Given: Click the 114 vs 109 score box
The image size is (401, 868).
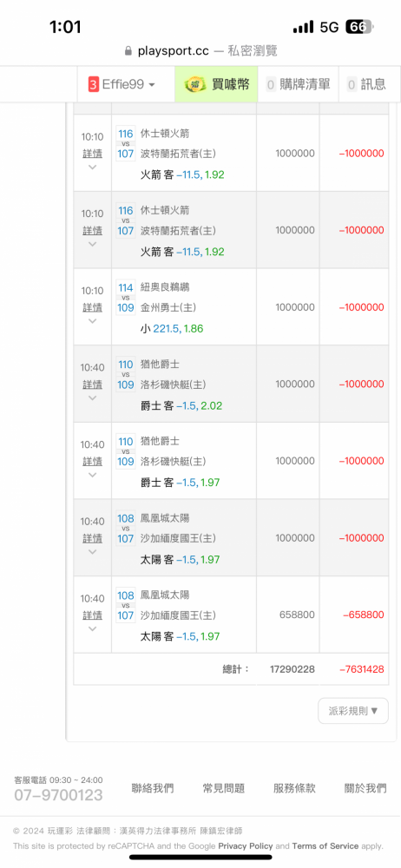Looking at the screenshot, I should click(x=126, y=297).
